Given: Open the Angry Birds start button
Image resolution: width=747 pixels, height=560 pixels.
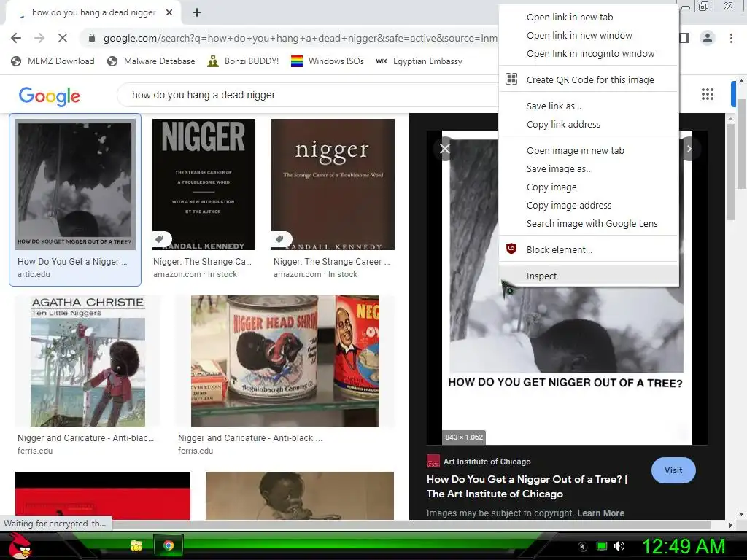Looking at the screenshot, I should pyautogui.click(x=21, y=545).
